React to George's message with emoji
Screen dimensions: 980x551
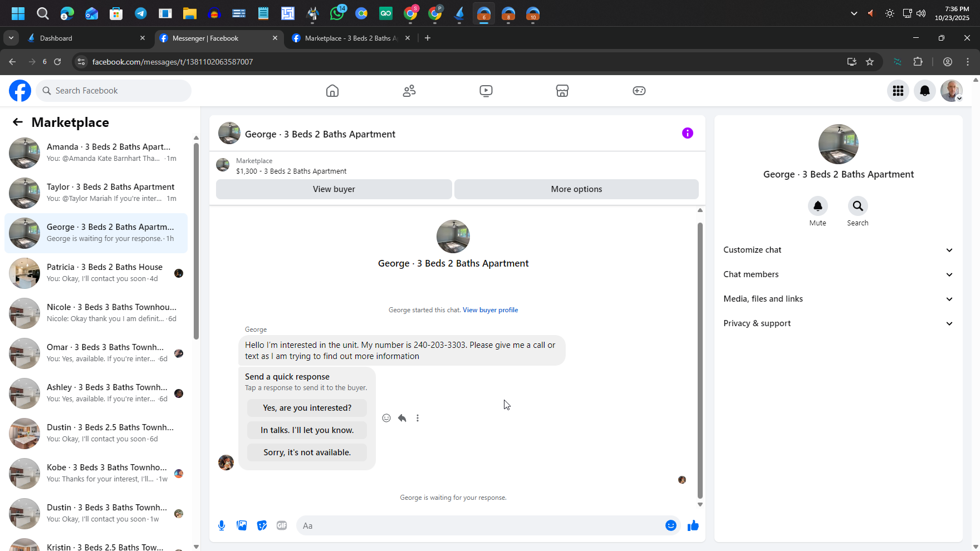pyautogui.click(x=386, y=418)
